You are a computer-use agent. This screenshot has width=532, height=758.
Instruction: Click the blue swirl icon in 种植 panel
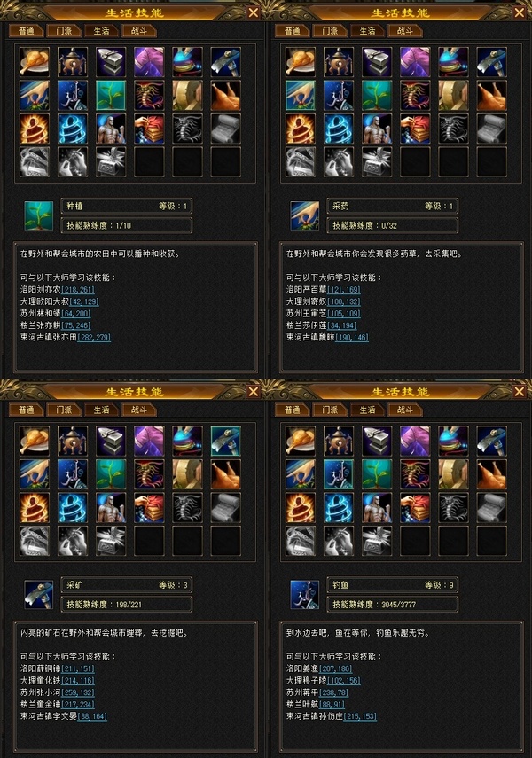73,129
